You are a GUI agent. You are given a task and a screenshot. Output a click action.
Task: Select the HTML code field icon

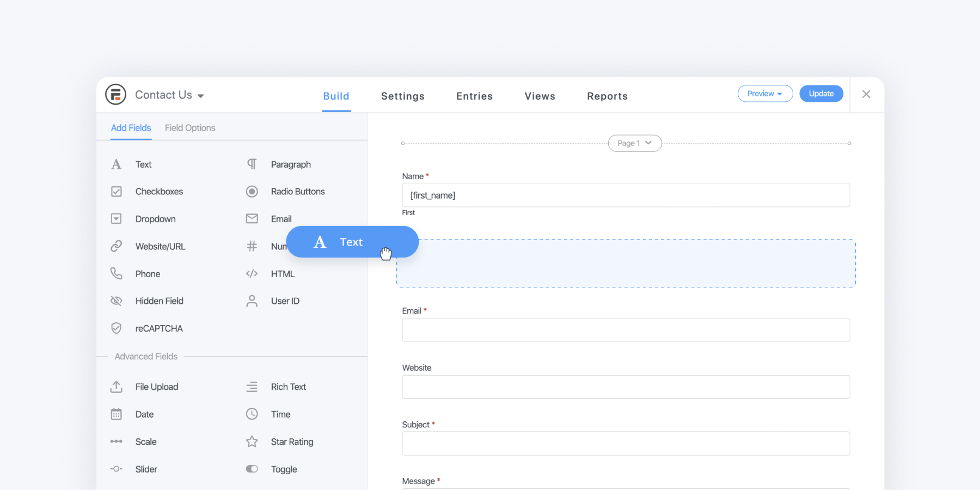[x=252, y=274]
